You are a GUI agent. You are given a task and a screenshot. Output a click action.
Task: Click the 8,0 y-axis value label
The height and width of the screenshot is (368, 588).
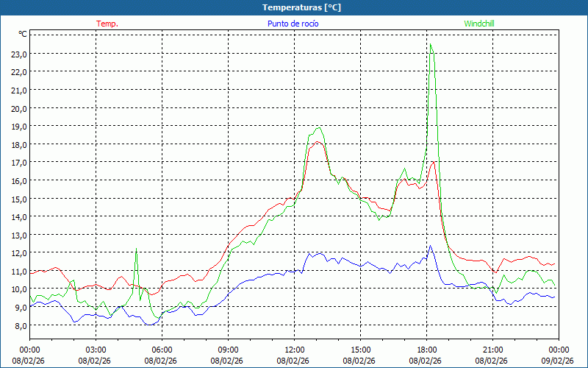(18, 325)
